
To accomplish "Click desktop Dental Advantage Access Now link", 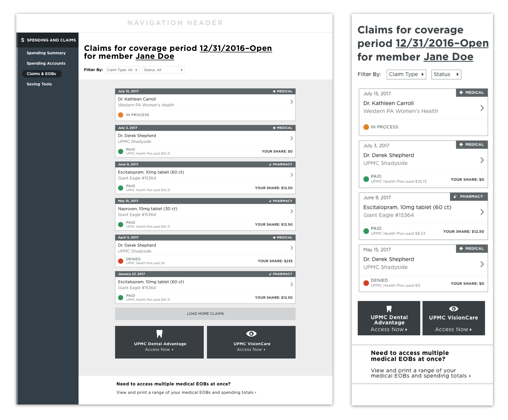I will pyautogui.click(x=159, y=350).
